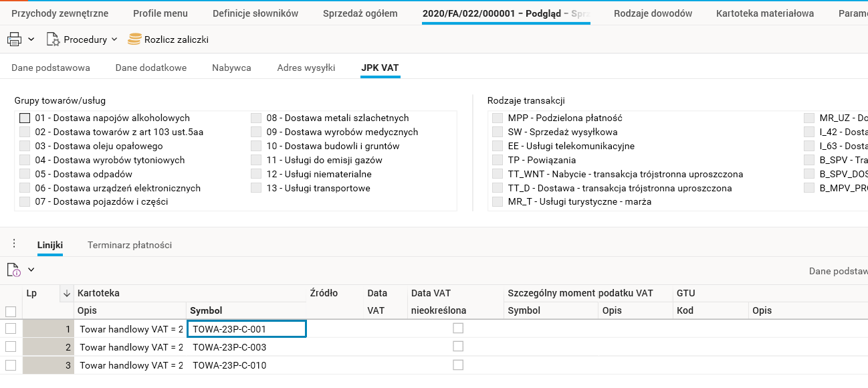Expand the printer options dropdown arrow
Viewport: 868px width, 388px height.
tap(31, 39)
